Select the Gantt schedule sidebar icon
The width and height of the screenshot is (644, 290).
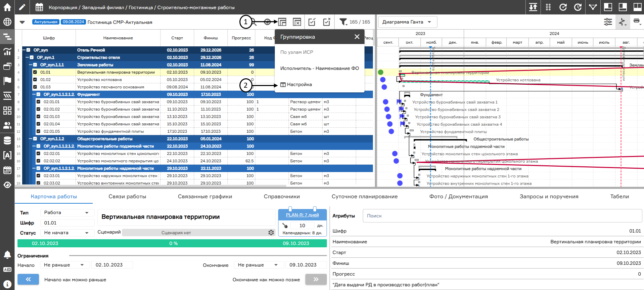[x=7, y=37]
